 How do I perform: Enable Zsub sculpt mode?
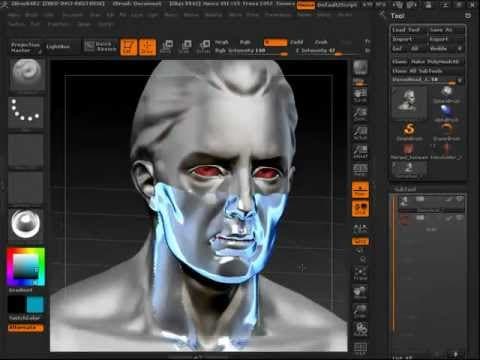point(321,42)
